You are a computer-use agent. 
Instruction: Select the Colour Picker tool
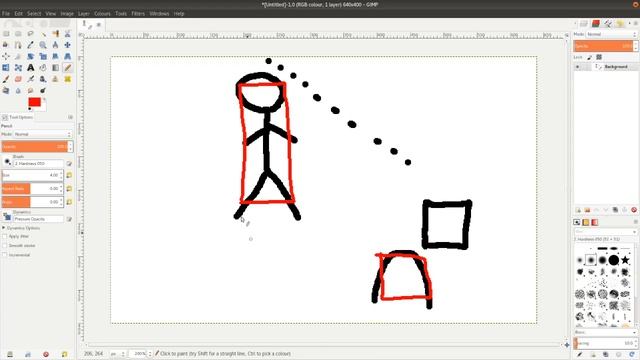pos(31,45)
